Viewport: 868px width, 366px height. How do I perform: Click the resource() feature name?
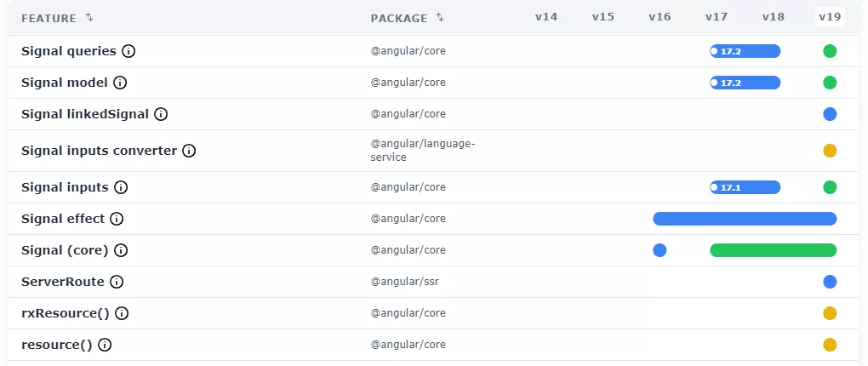[56, 345]
